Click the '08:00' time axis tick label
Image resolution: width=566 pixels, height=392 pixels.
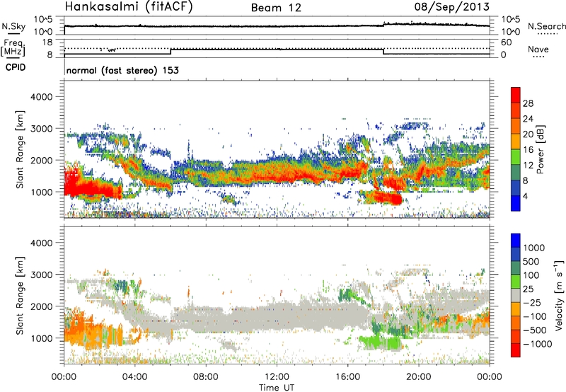click(206, 377)
